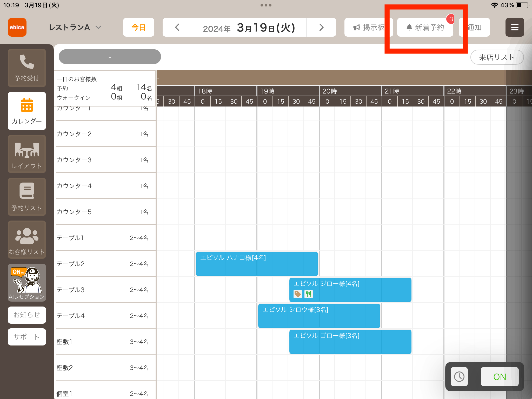The height and width of the screenshot is (399, 532).
Task: Open the hamburger menu
Action: coord(515,27)
